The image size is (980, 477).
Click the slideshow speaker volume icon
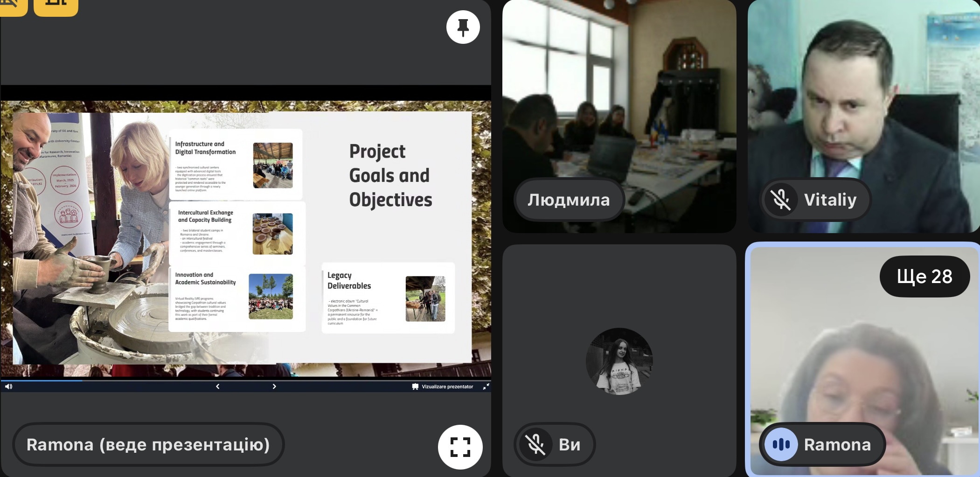8,386
